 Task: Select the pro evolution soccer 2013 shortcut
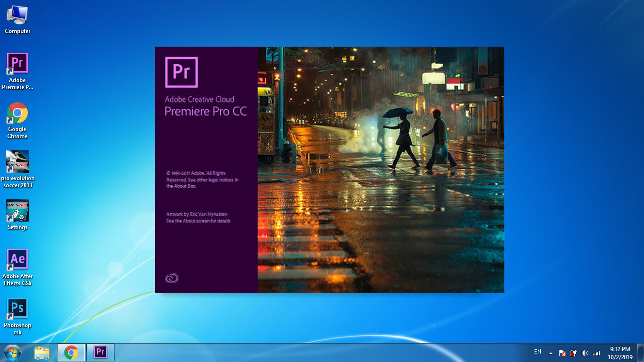coord(17,169)
